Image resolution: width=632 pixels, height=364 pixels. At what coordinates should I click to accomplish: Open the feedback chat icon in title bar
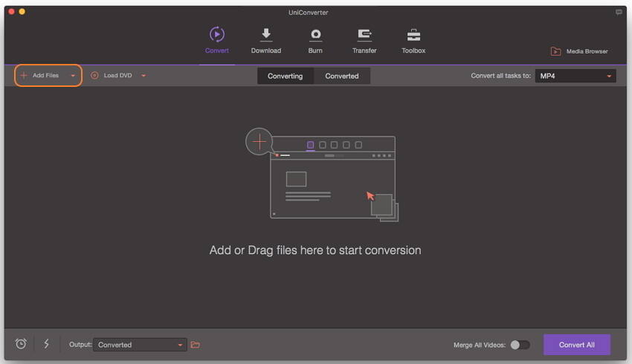pos(619,12)
